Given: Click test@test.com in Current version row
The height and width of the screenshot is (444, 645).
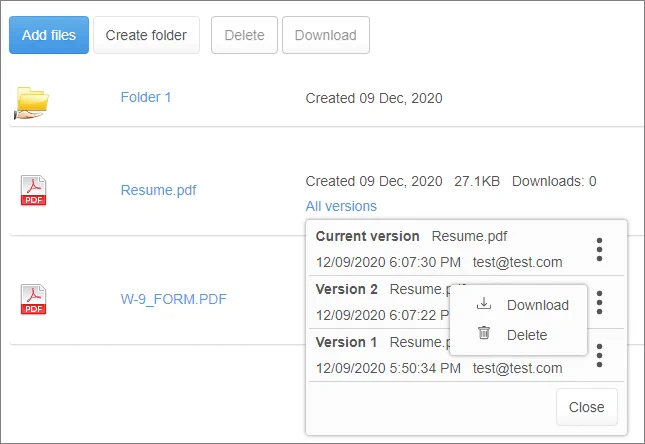Looking at the screenshot, I should [517, 262].
